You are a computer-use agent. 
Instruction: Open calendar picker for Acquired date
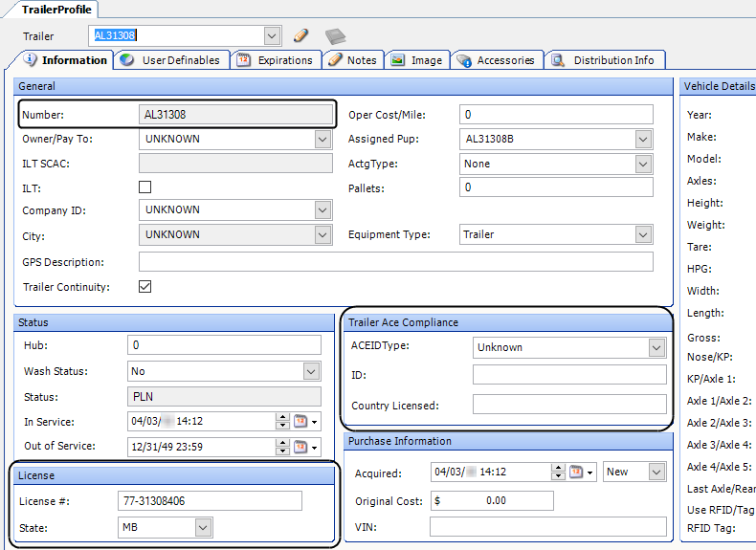click(x=577, y=472)
